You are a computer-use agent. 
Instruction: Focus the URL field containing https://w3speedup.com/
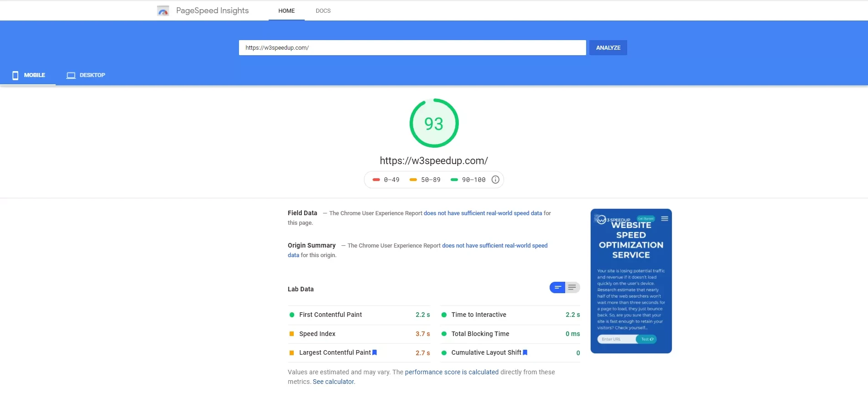tap(412, 47)
